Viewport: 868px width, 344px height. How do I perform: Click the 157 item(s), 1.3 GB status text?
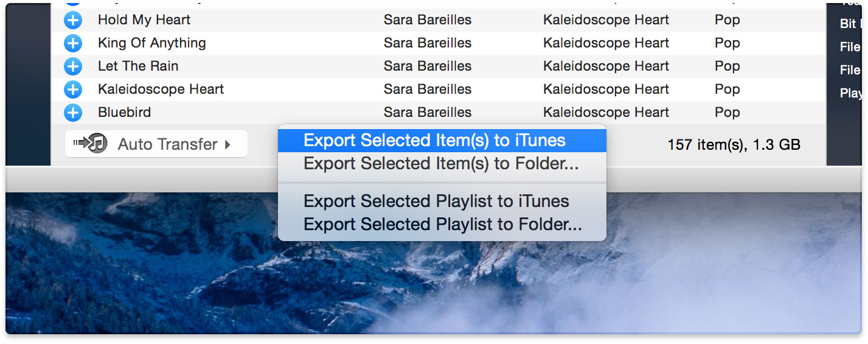(x=734, y=145)
